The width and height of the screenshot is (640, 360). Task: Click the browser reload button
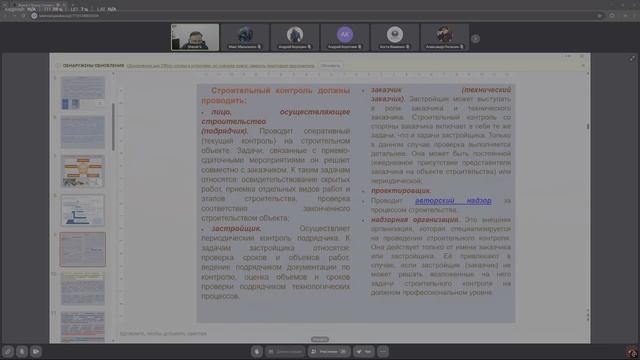pyautogui.click(x=24, y=16)
